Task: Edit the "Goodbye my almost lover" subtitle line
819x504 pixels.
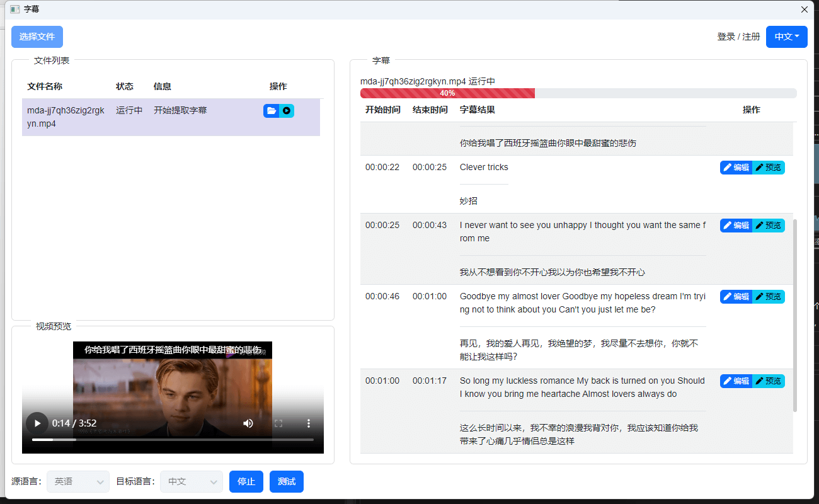Action: click(x=736, y=296)
